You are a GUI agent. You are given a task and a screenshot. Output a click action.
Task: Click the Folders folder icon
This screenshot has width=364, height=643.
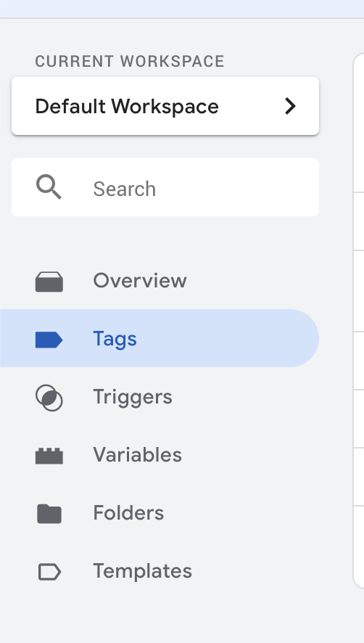[x=49, y=514]
